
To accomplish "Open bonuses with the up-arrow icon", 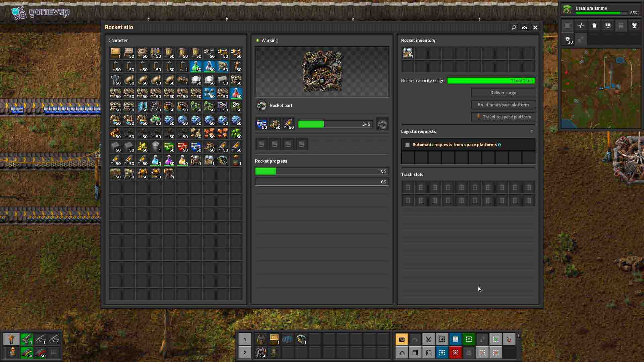I will 594,26.
